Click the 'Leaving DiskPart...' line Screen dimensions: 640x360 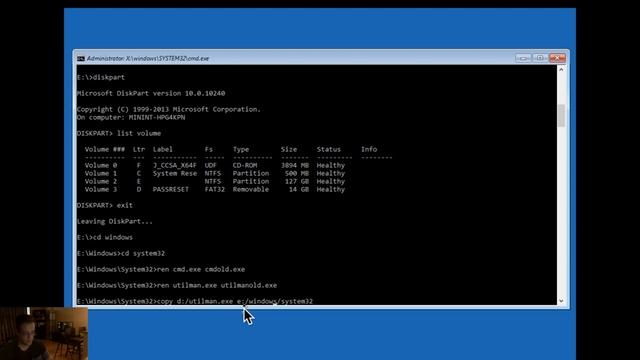(115, 221)
